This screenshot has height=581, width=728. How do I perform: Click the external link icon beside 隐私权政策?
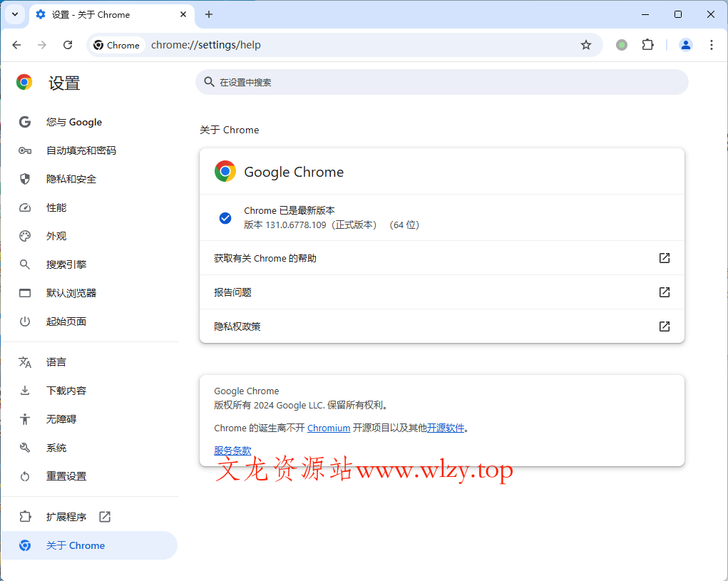pyautogui.click(x=664, y=327)
